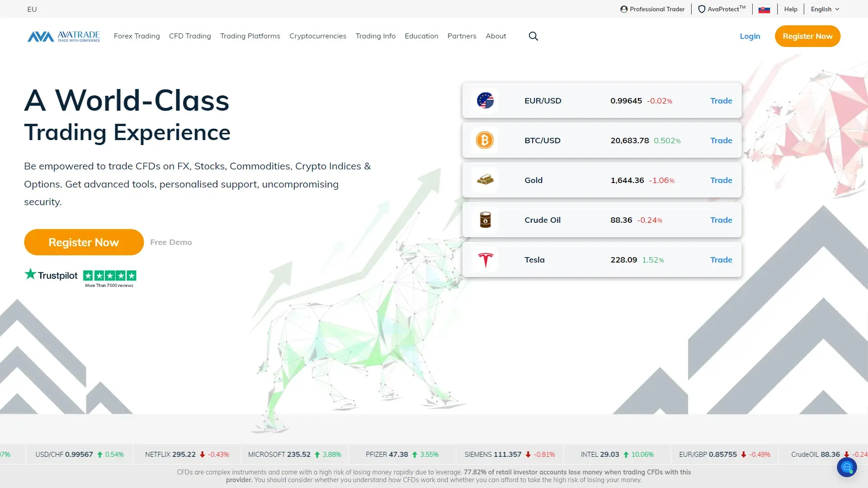Open the Trading Platforms menu
The image size is (868, 488).
[x=250, y=36]
